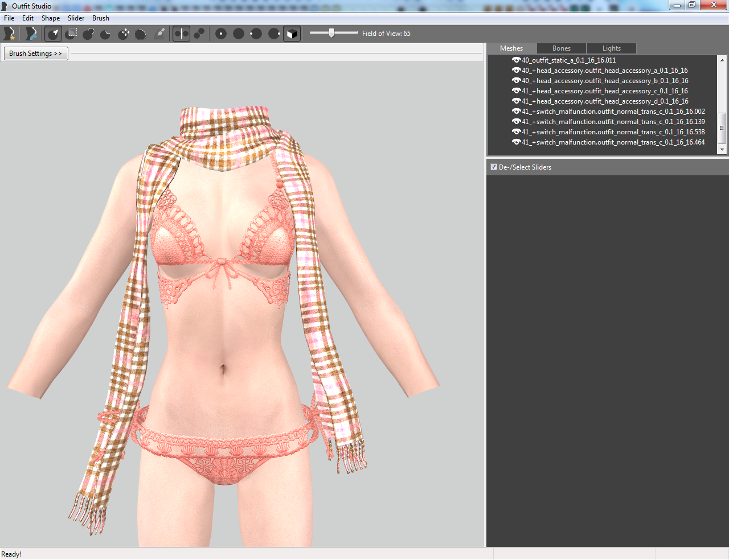The width and height of the screenshot is (729, 560).
Task: Toggle visibility of head_accessory_c mesh
Action: pos(516,90)
